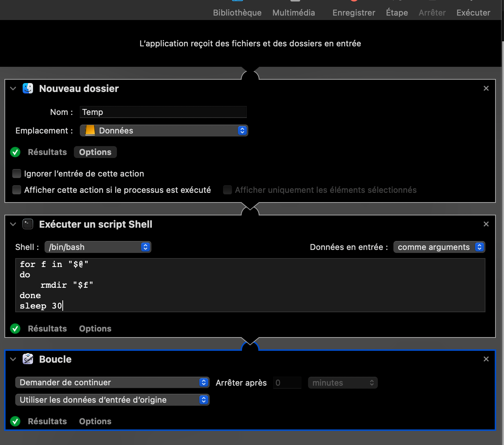Click inside the shell script editor

pyautogui.click(x=250, y=285)
